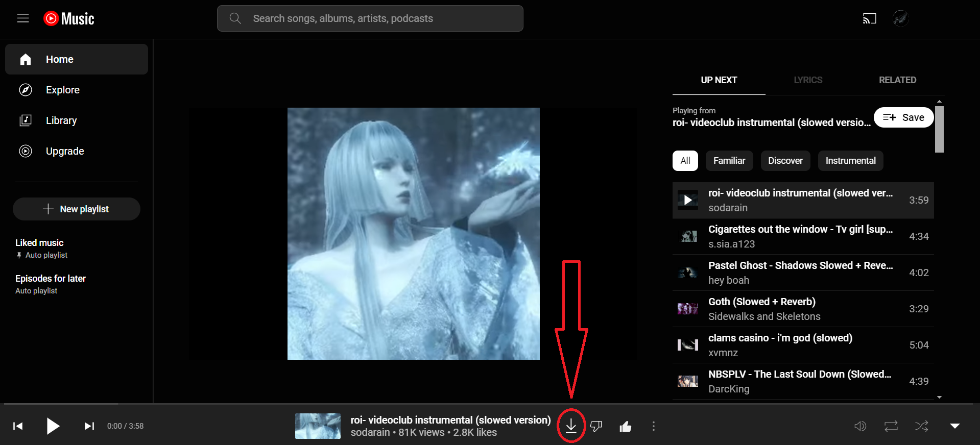Screen dimensions: 980x445
Task: Click the player bar song thumbnail
Action: coord(318,426)
